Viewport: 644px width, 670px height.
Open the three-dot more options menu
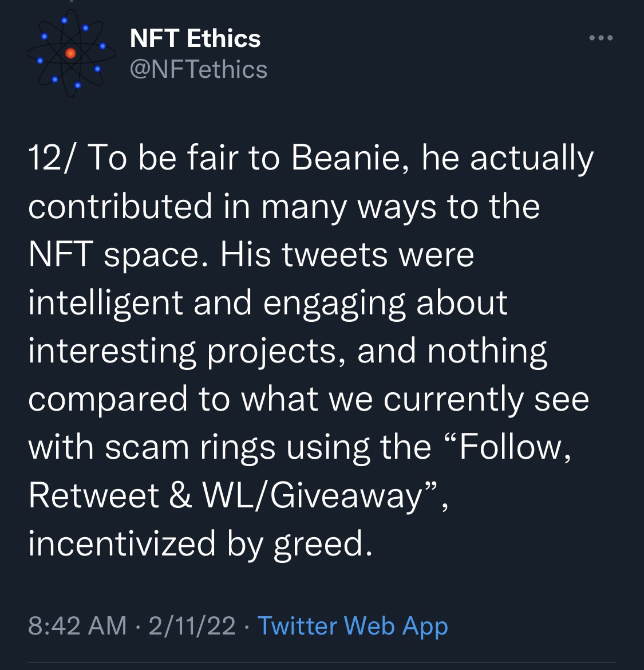pyautogui.click(x=600, y=38)
